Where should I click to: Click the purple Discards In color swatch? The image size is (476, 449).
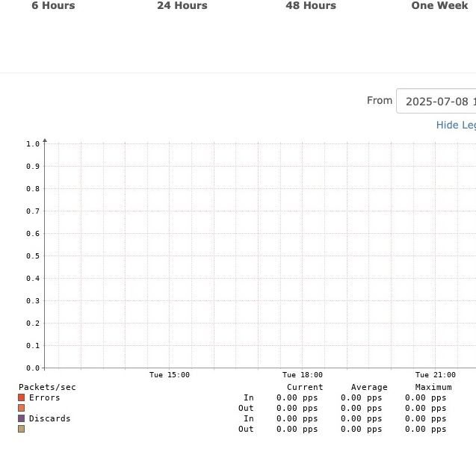tap(22, 419)
